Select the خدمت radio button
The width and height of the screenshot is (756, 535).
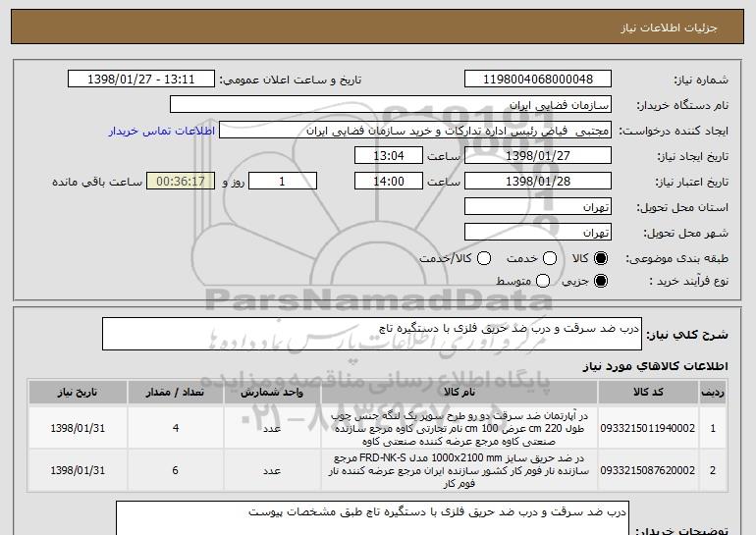pos(550,258)
